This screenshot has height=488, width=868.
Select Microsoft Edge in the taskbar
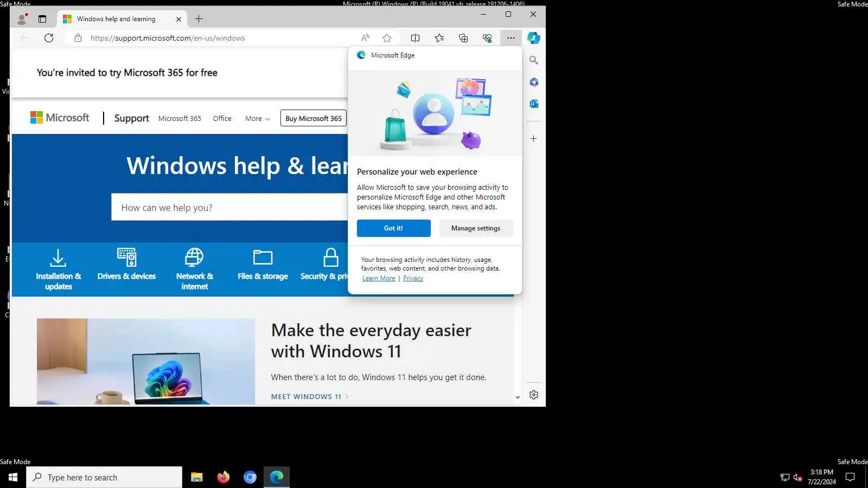(x=277, y=477)
